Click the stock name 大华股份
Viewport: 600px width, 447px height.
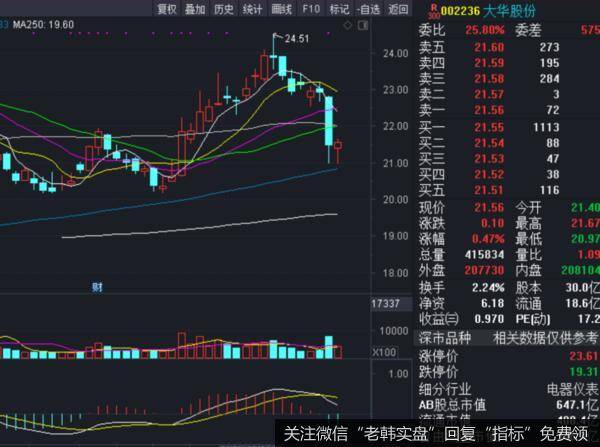tap(509, 11)
